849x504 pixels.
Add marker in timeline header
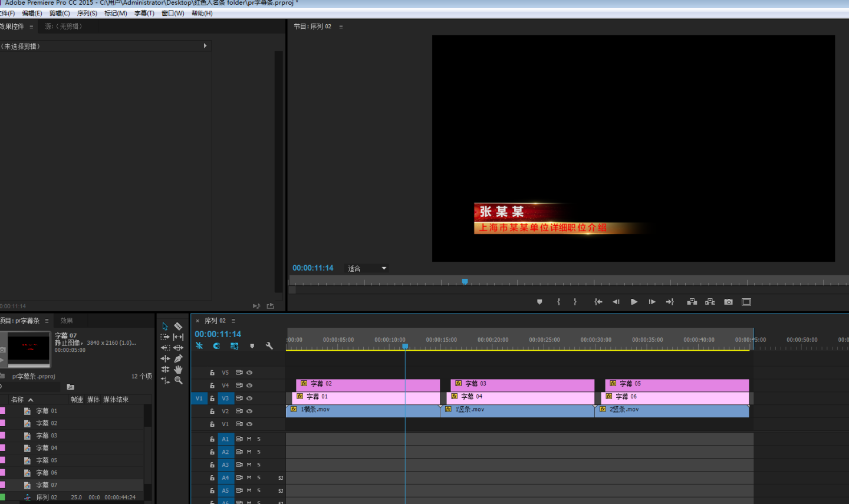point(252,346)
